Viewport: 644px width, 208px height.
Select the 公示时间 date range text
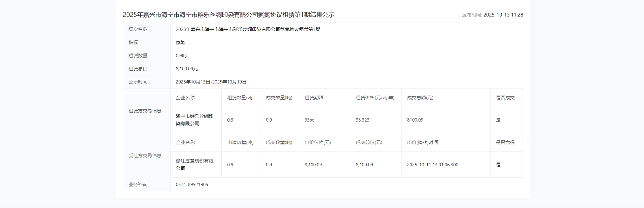coord(211,82)
